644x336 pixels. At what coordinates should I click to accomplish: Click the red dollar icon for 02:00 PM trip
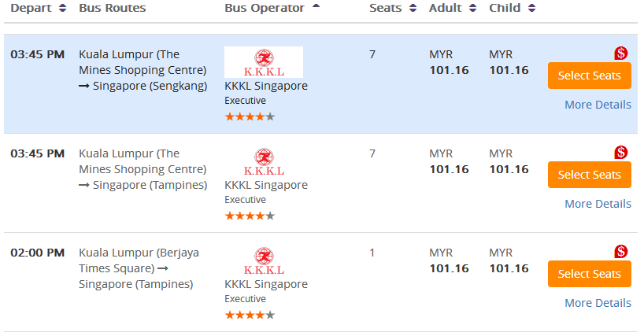click(x=621, y=252)
